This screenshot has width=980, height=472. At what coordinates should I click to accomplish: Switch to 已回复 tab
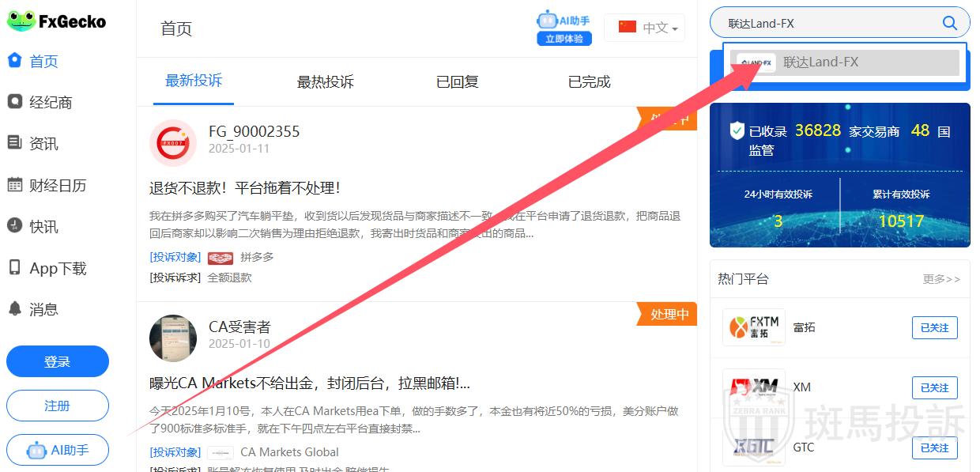pyautogui.click(x=457, y=81)
